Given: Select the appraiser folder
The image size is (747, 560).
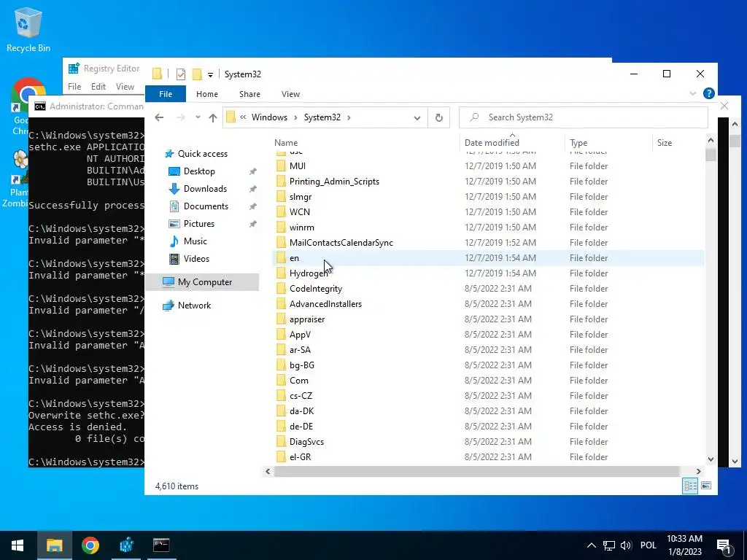Looking at the screenshot, I should 307,319.
